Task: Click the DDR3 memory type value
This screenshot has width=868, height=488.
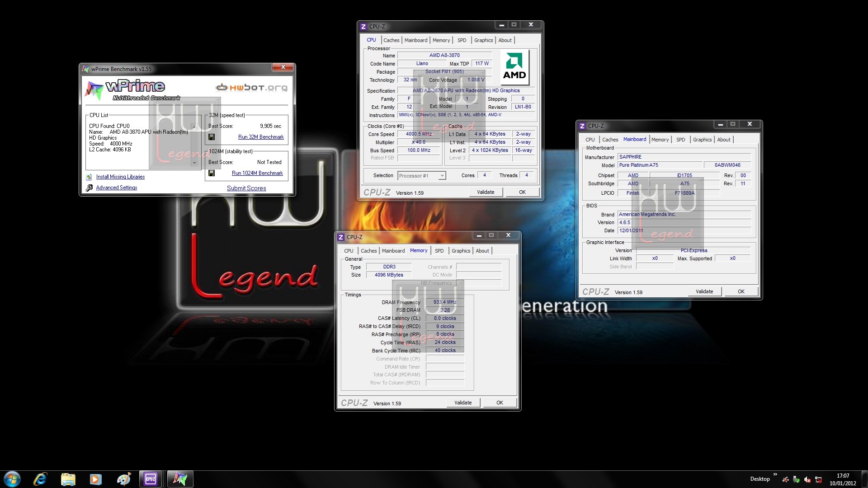Action: (389, 267)
